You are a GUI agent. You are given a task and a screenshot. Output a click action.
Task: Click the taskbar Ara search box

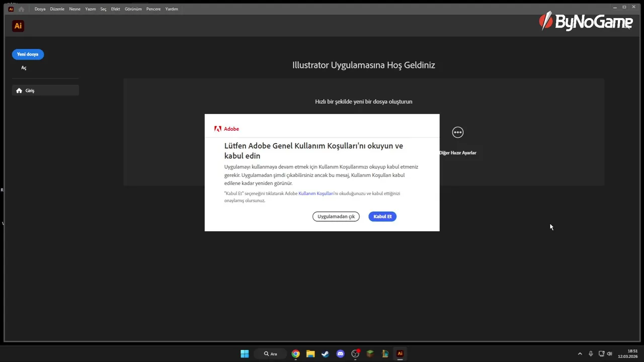[271, 353]
